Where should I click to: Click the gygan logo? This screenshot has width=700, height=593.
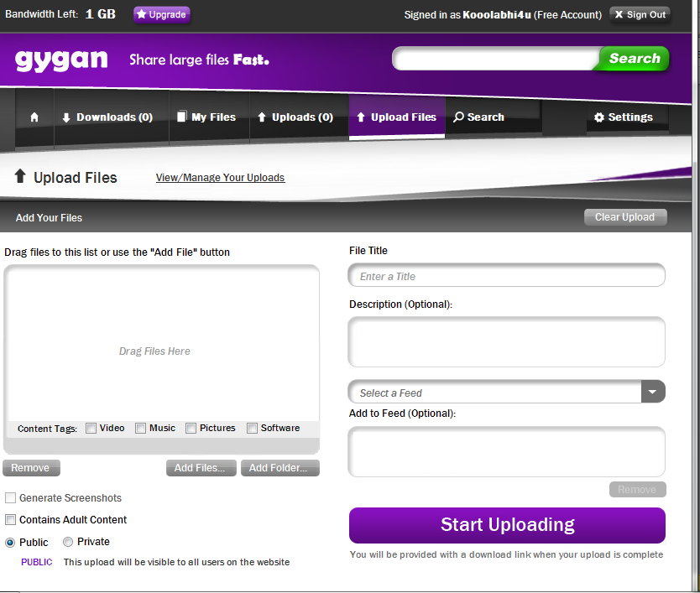(x=61, y=60)
